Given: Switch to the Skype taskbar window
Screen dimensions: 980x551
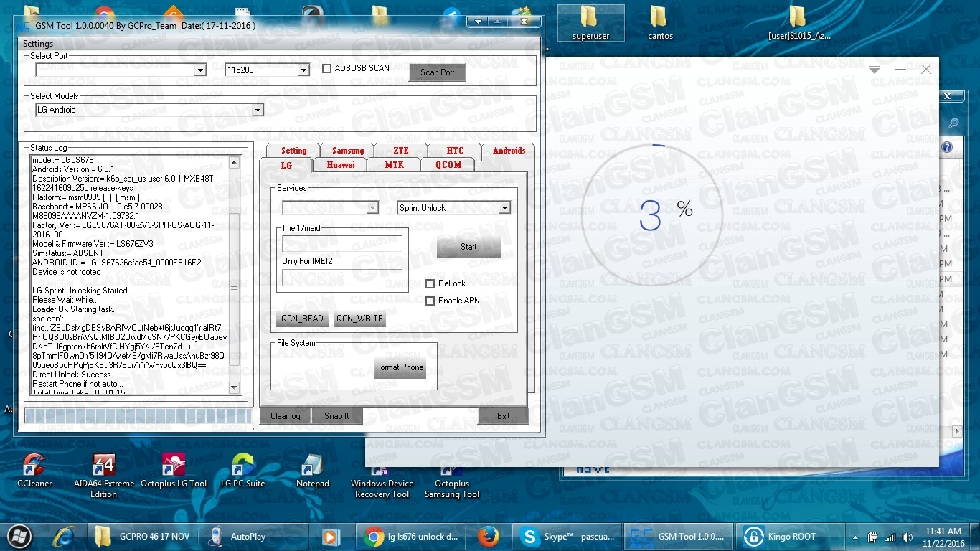Looking at the screenshot, I should 567,537.
